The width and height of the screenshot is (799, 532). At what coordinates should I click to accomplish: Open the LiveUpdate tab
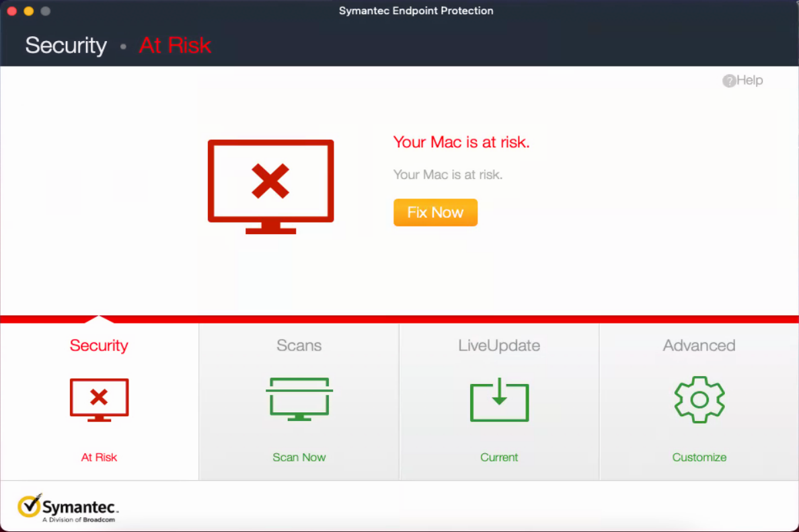click(499, 346)
